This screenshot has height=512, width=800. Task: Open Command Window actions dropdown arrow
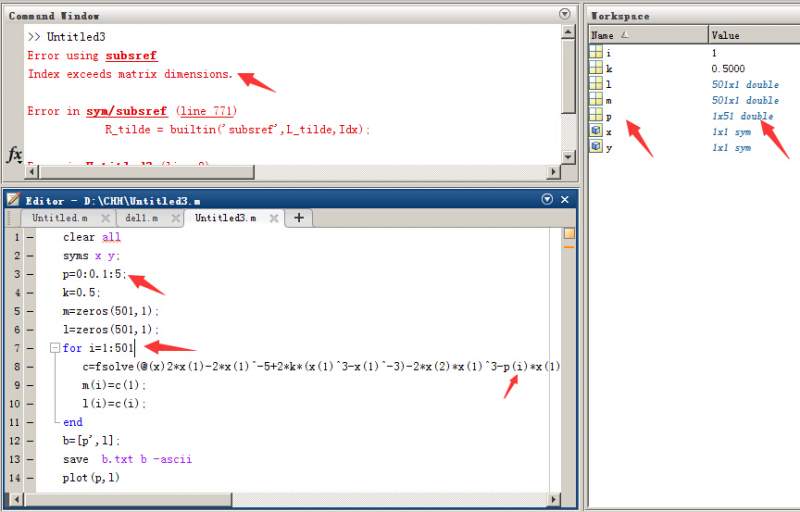564,14
